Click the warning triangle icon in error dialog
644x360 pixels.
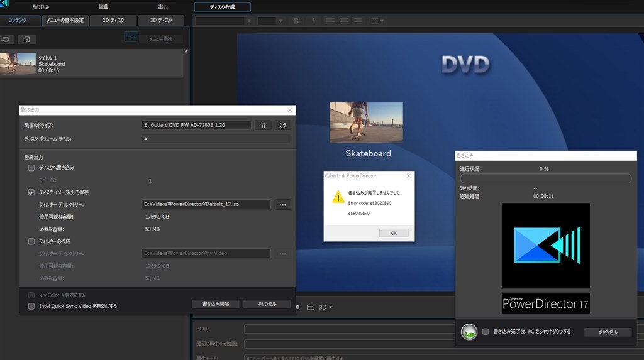coord(338,197)
